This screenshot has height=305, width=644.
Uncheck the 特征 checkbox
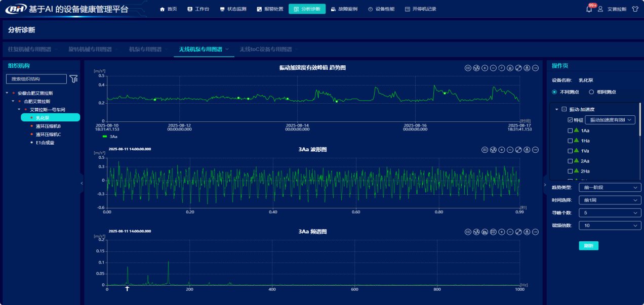[x=570, y=120]
